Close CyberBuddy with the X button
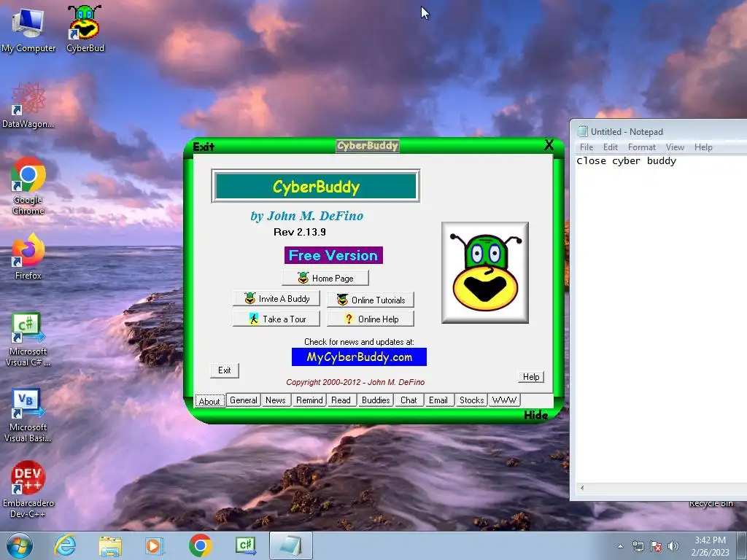Image resolution: width=747 pixels, height=560 pixels. [x=549, y=145]
